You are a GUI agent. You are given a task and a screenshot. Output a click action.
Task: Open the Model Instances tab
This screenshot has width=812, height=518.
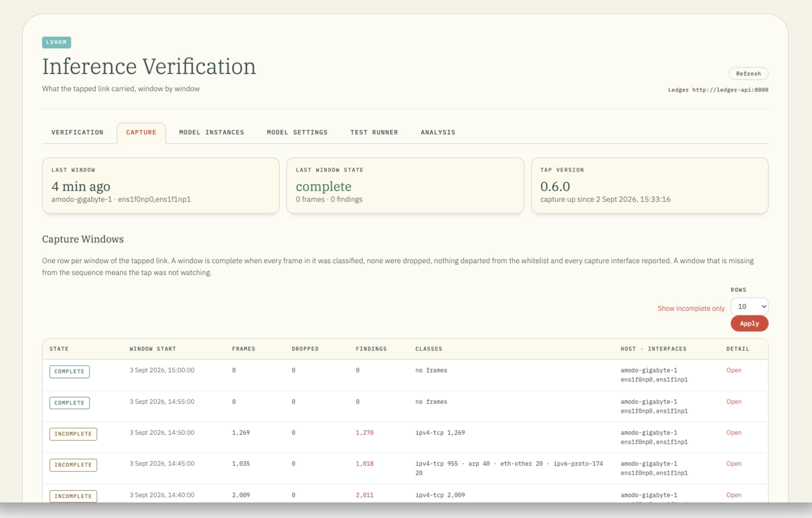coord(211,133)
